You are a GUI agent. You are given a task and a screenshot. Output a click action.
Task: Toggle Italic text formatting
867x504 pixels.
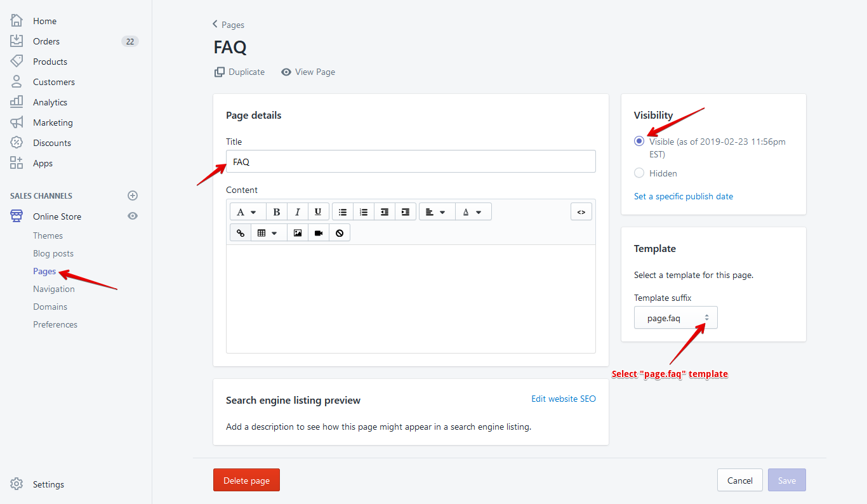point(297,212)
